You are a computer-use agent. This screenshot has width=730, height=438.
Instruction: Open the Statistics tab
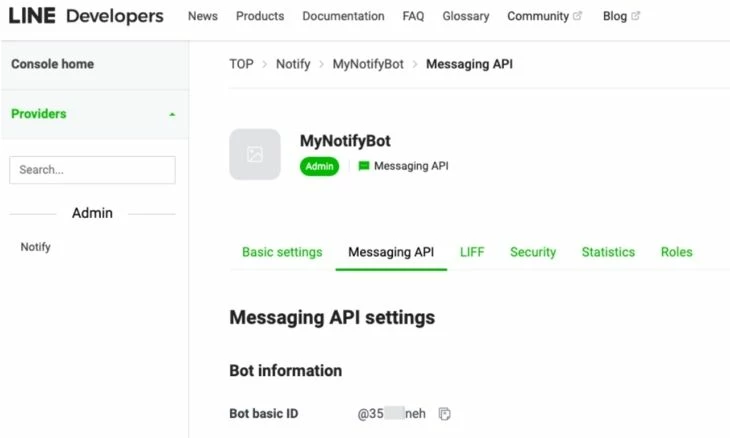coord(608,252)
